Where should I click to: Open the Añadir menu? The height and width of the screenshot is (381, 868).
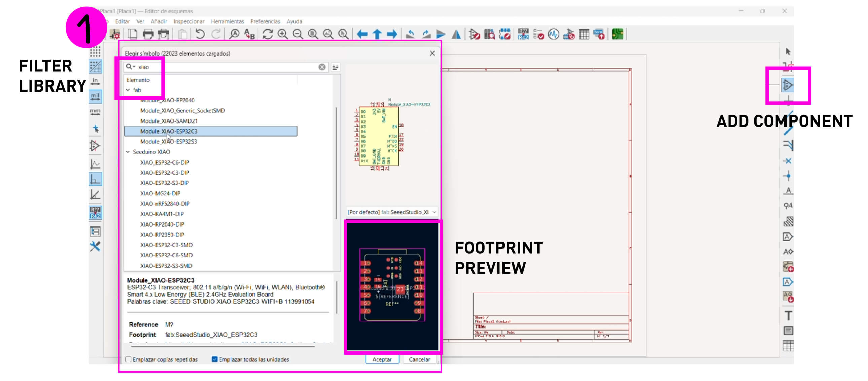point(159,21)
